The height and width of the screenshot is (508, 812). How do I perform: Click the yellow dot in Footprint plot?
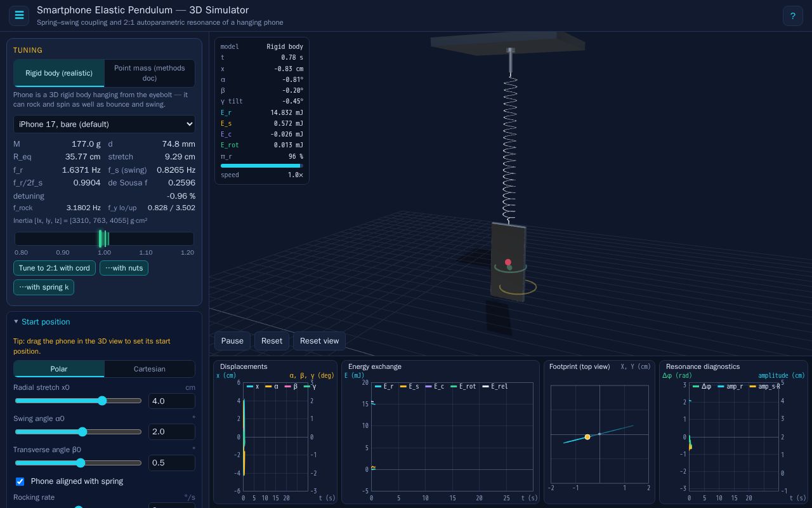coord(587,437)
